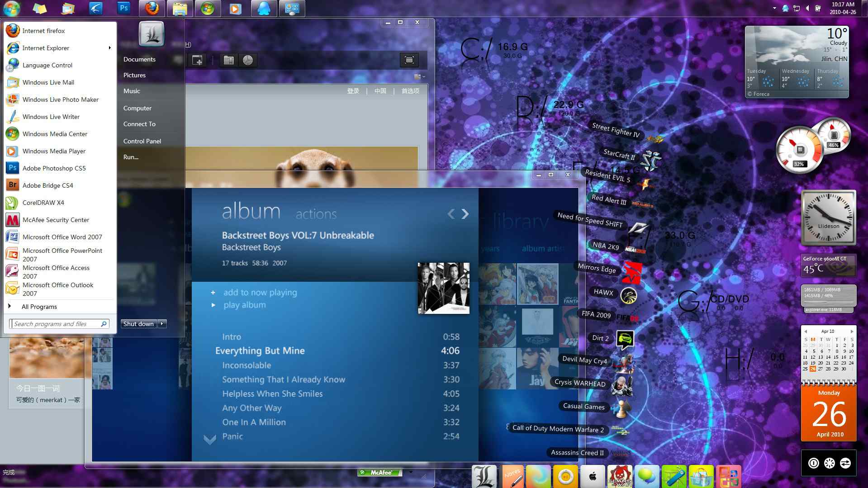Click the 登录 login link
The width and height of the screenshot is (868, 488).
353,91
